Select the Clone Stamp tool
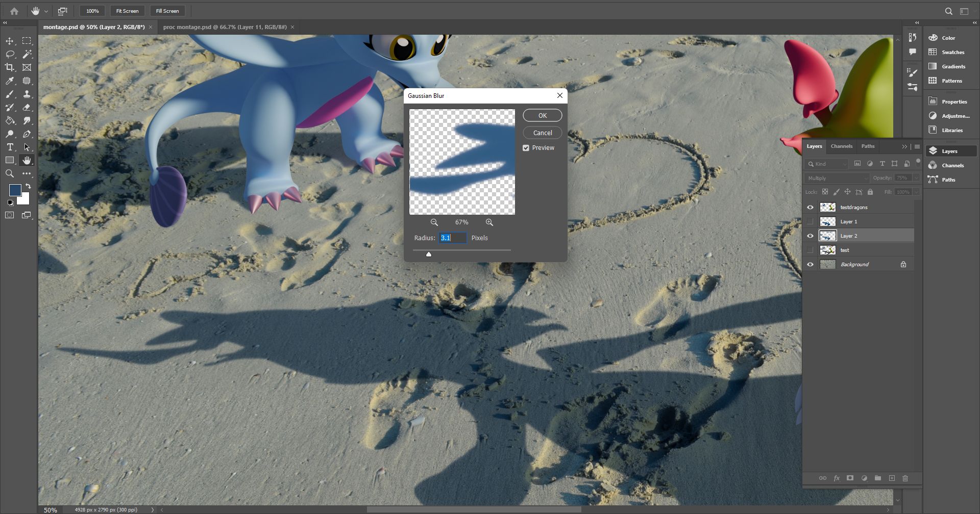This screenshot has height=514, width=980. click(27, 94)
